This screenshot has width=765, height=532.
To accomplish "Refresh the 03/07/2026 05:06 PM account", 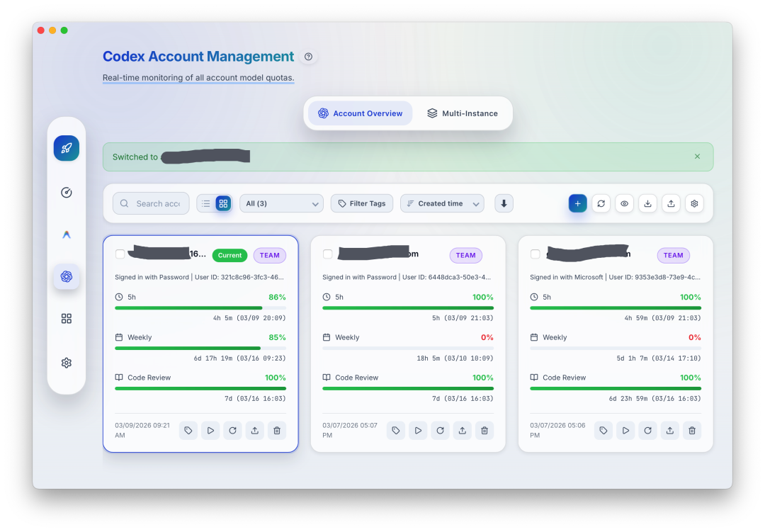I will pos(648,431).
